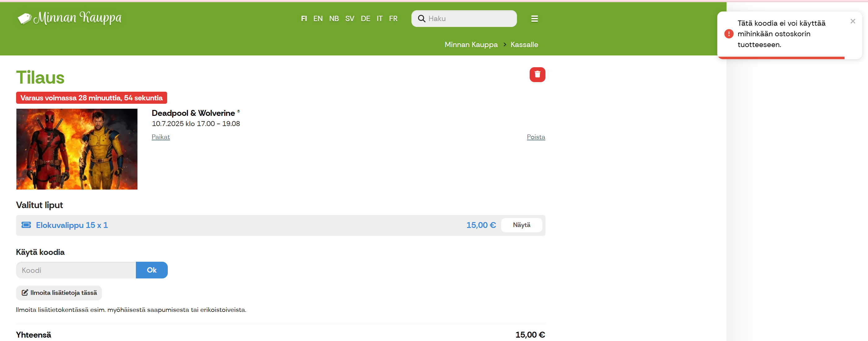This screenshot has height=341, width=868.
Task: Switch language to DE
Action: 365,19
